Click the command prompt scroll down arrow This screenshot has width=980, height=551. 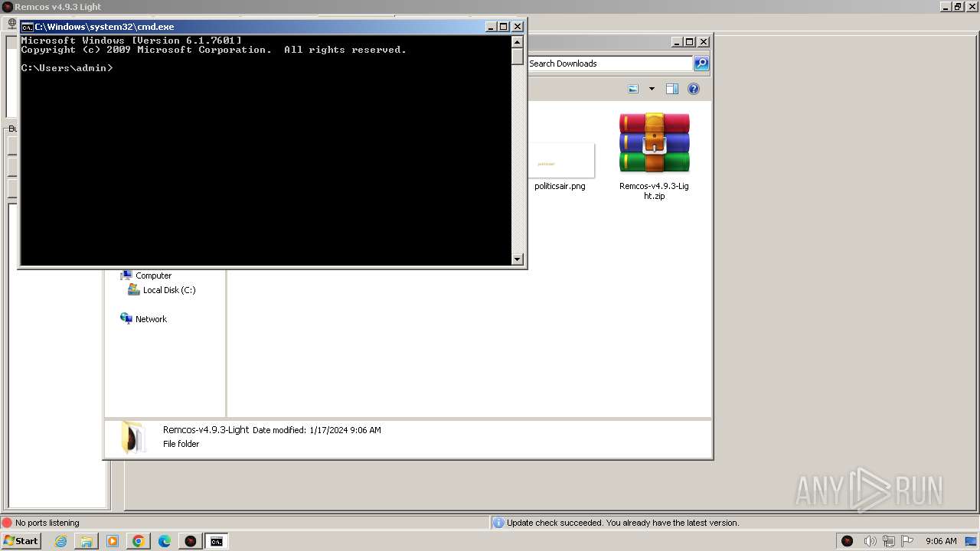(x=518, y=259)
